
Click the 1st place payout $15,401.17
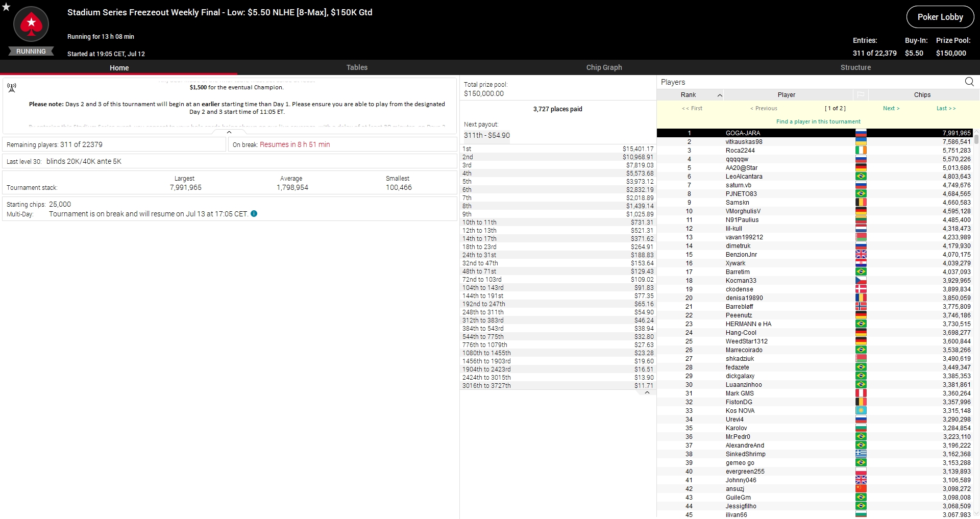[638, 149]
